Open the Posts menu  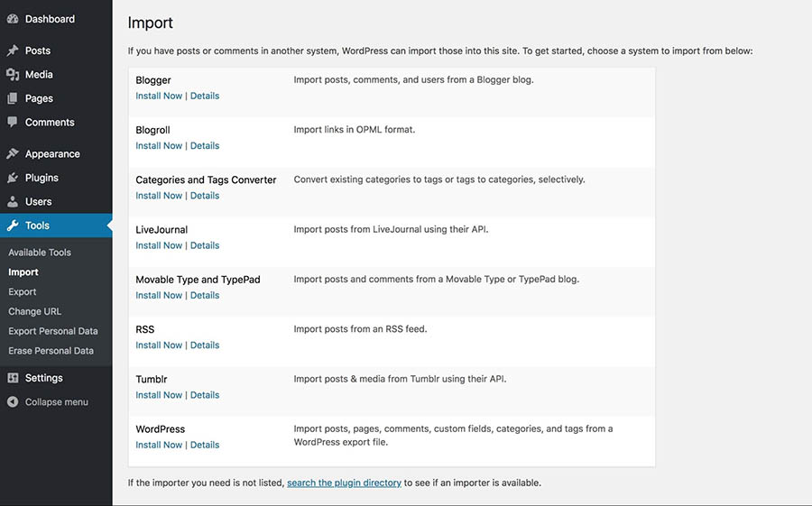click(x=38, y=51)
